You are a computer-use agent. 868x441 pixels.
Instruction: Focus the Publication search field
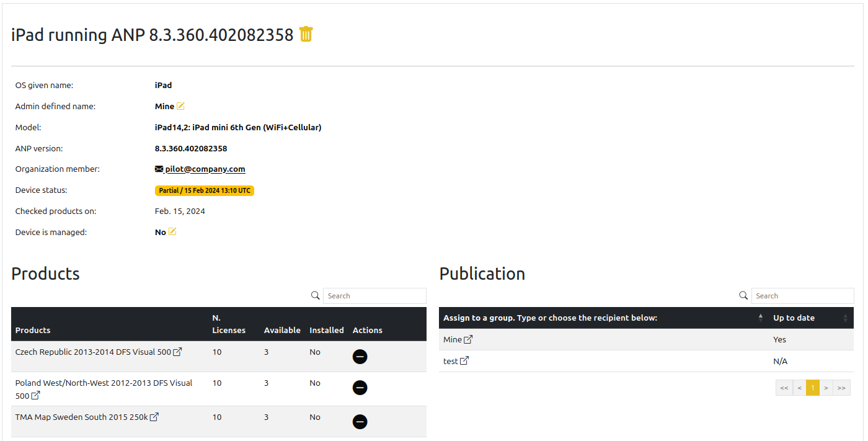click(x=802, y=296)
